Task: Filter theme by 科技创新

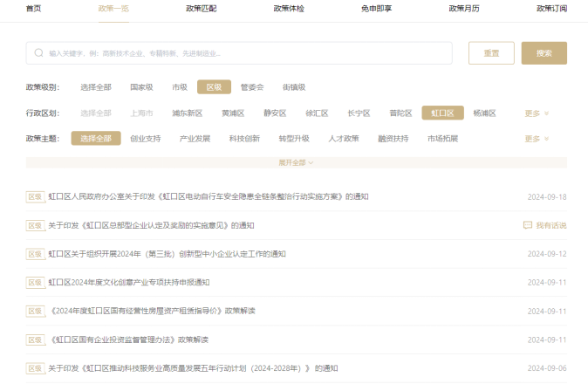Action: point(244,139)
